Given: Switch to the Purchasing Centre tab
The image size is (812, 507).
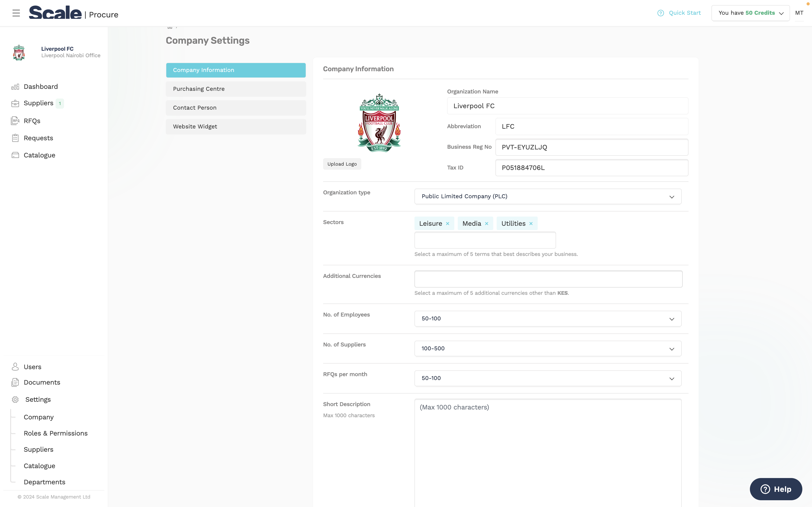Looking at the screenshot, I should pos(236,89).
